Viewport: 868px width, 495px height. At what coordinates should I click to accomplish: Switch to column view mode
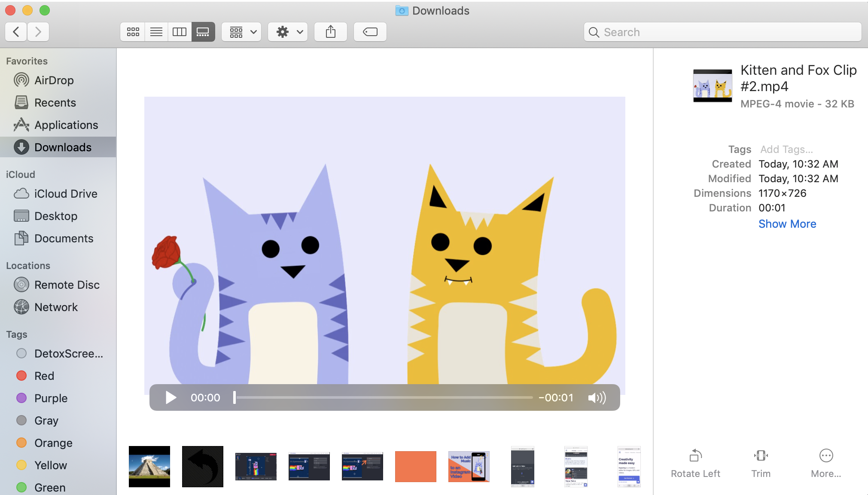coord(179,32)
